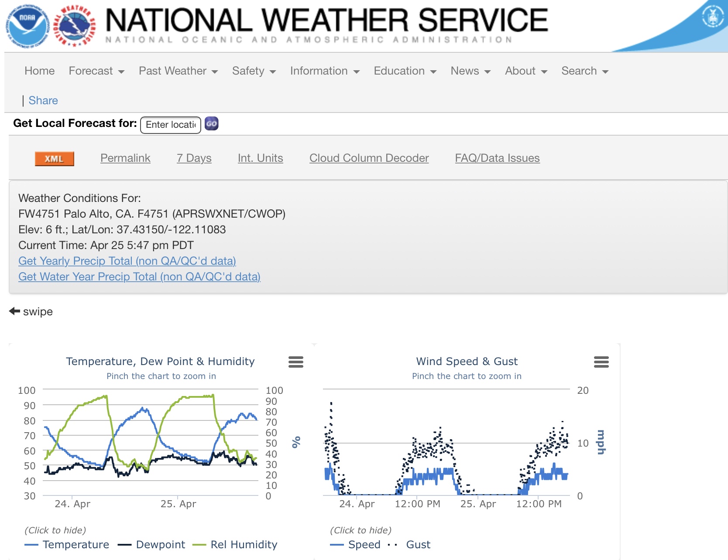Click the Share link
This screenshot has height=560, width=728.
[43, 100]
